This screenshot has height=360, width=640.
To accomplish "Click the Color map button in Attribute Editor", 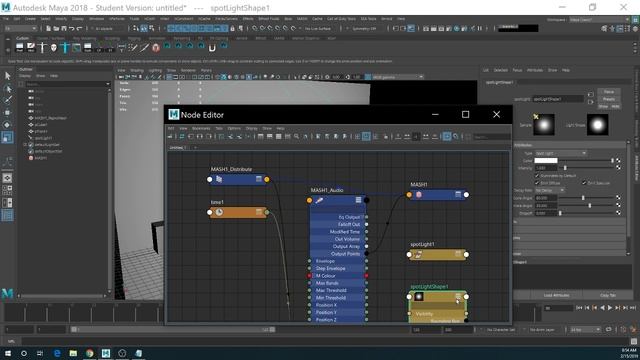I will [618, 160].
